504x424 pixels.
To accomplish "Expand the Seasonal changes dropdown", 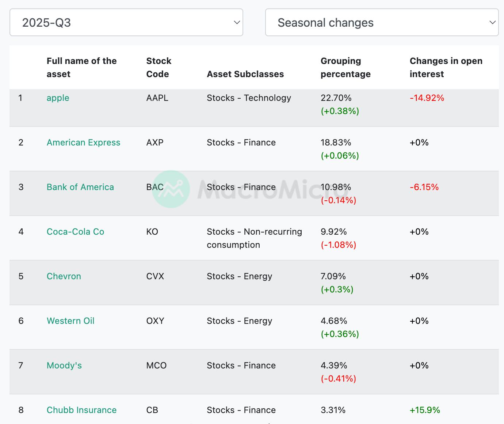I will click(382, 23).
